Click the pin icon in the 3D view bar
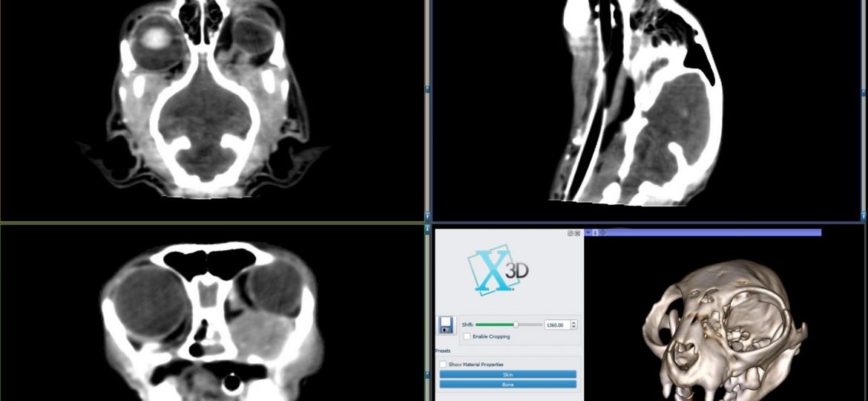 pos(588,232)
